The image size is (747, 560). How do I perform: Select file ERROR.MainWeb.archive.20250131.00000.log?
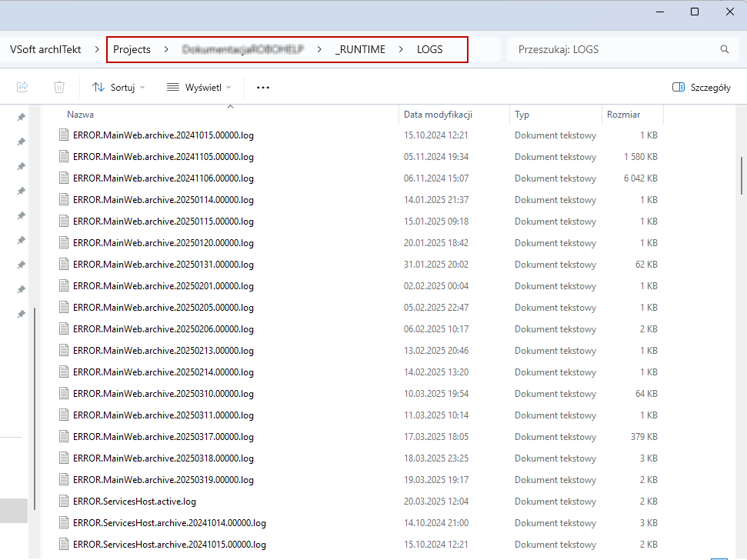pyautogui.click(x=163, y=265)
